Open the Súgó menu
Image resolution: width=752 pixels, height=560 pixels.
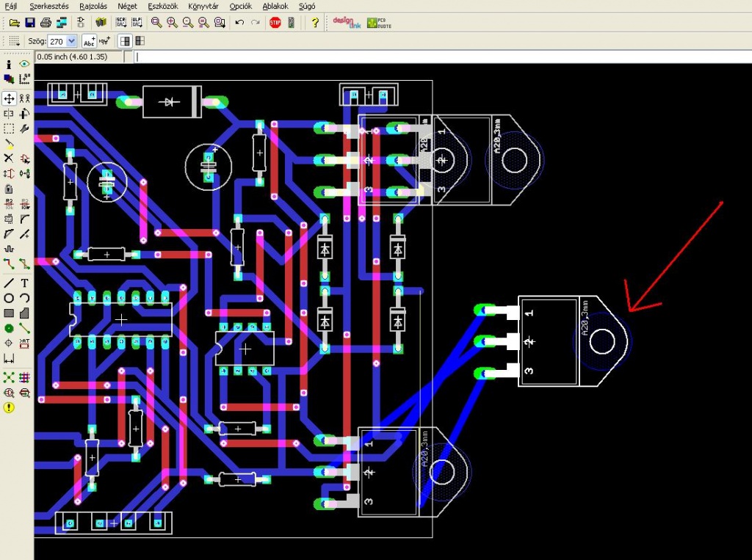(x=307, y=6)
